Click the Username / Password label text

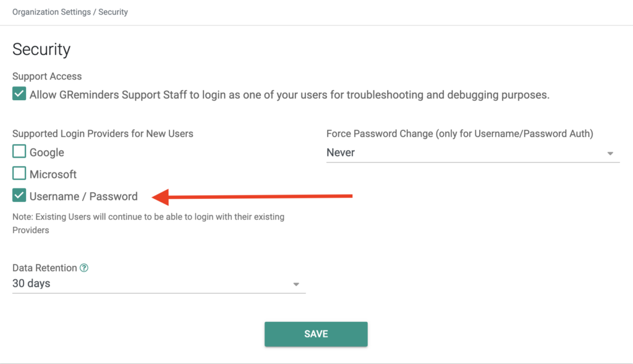point(83,197)
